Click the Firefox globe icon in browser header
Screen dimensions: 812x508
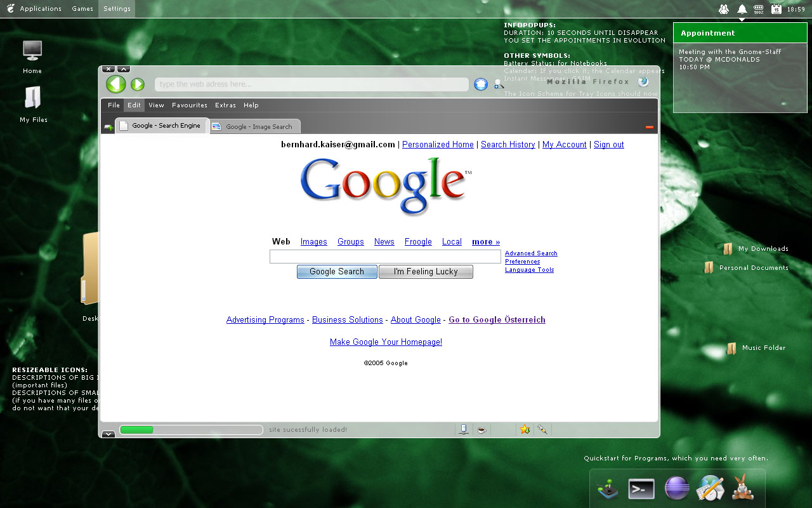643,82
